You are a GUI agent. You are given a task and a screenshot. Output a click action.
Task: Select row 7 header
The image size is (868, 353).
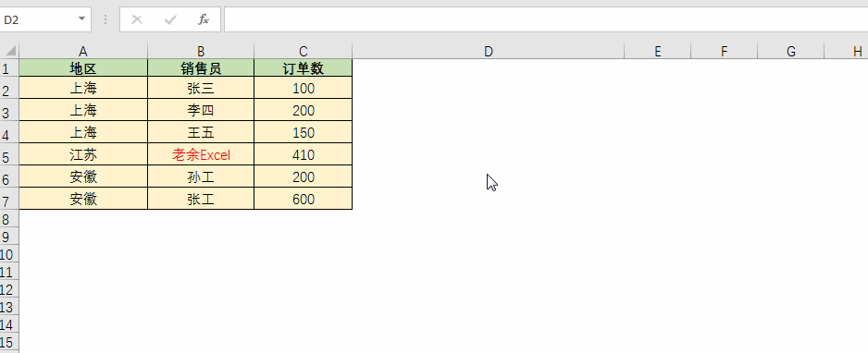click(9, 199)
